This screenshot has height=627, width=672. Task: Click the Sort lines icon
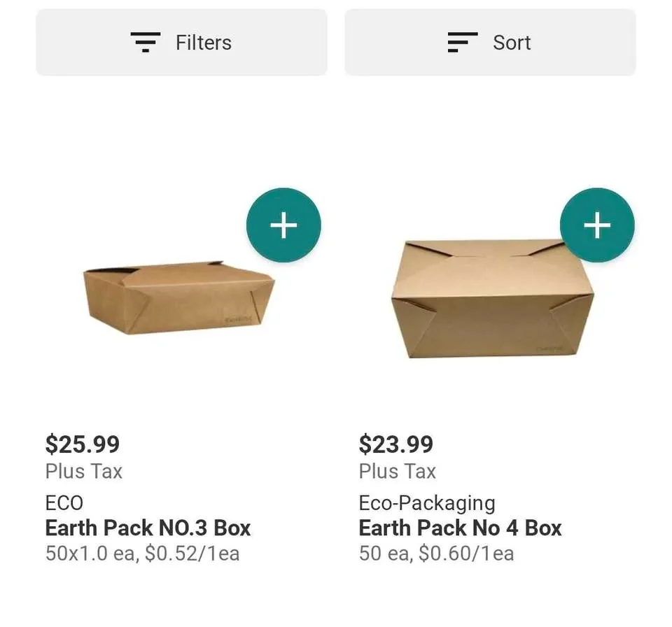460,42
